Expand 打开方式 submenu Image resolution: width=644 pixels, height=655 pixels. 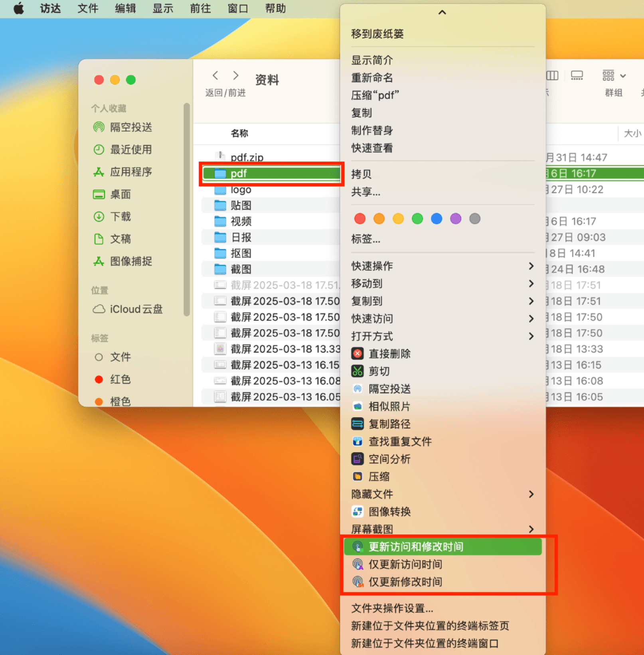443,336
